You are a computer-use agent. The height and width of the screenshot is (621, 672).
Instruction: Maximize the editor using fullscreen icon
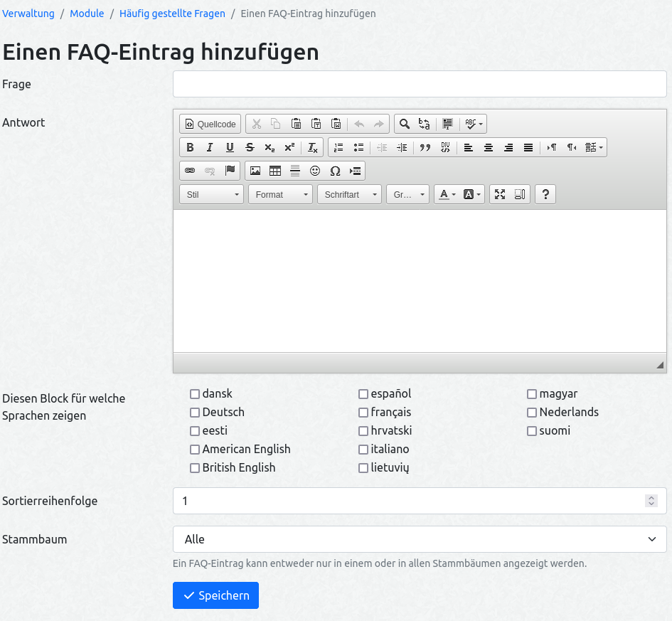(500, 194)
